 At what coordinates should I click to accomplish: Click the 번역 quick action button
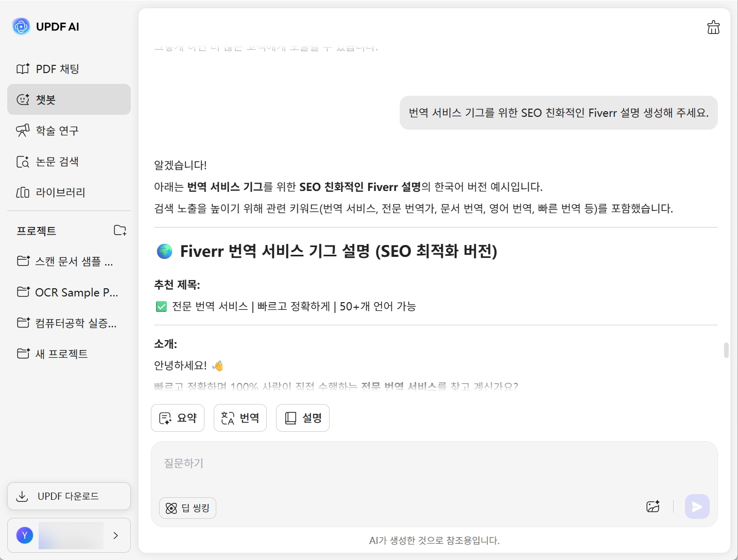tap(240, 418)
